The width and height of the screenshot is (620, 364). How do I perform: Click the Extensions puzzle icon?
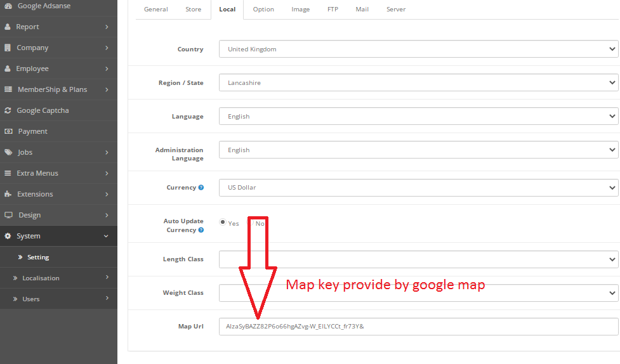pyautogui.click(x=8, y=194)
